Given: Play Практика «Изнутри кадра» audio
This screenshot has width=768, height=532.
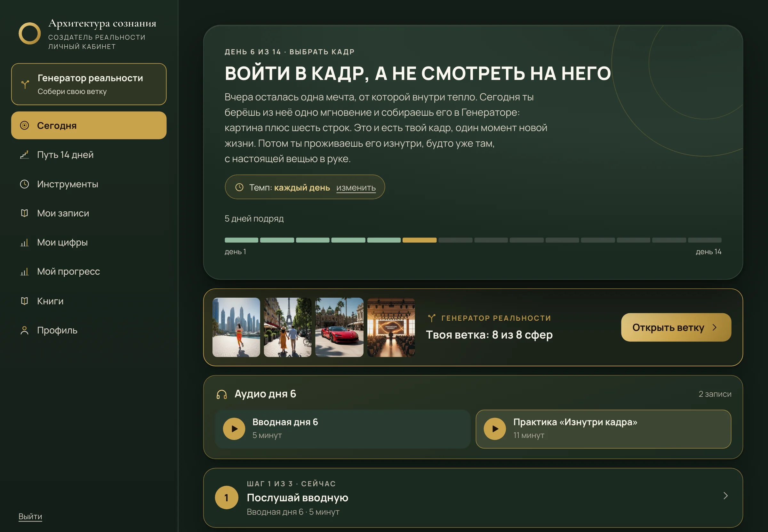Looking at the screenshot, I should (x=495, y=429).
